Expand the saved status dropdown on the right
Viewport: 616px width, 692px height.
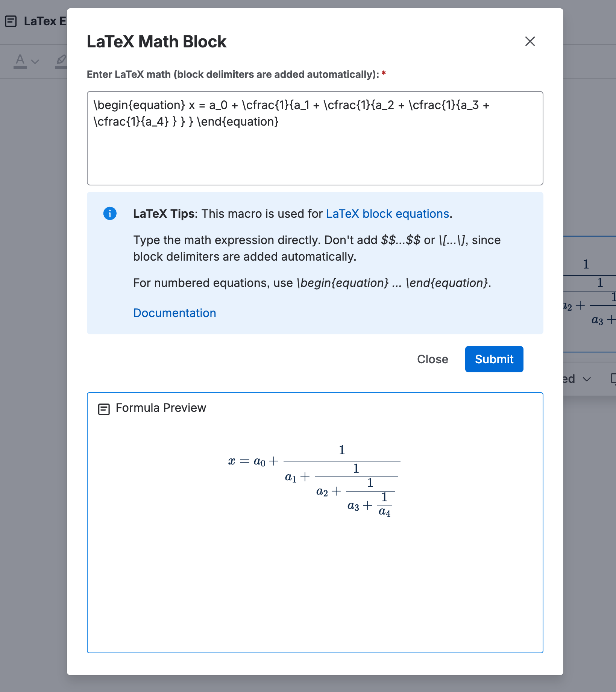click(x=586, y=379)
